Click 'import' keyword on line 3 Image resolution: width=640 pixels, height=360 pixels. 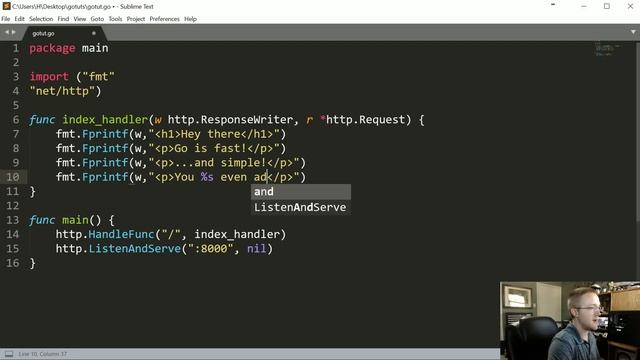(x=49, y=77)
